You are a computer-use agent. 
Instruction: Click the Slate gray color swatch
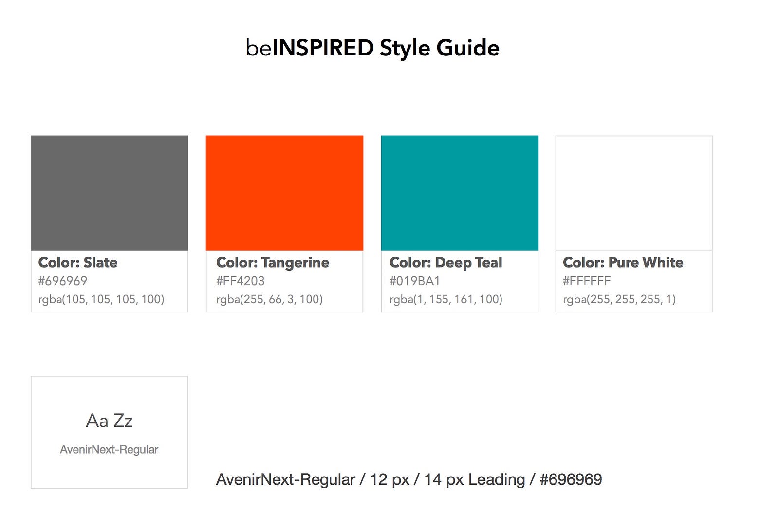(x=109, y=193)
